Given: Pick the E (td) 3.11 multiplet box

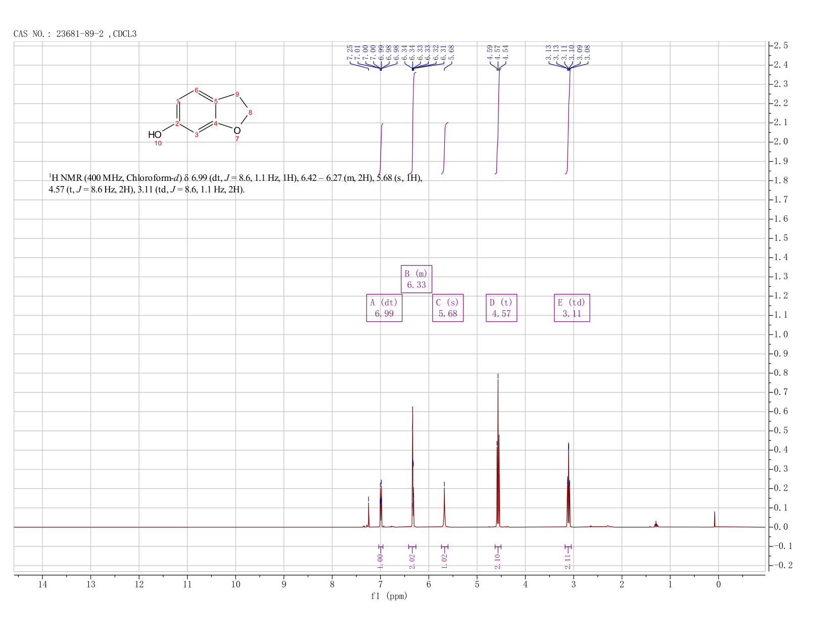Looking at the screenshot, I should (x=572, y=308).
